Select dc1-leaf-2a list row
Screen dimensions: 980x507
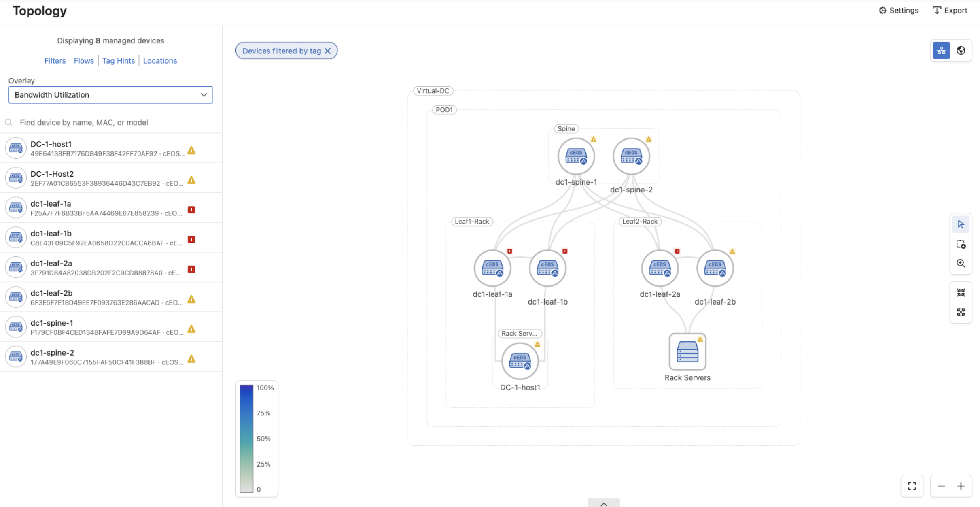(110, 267)
